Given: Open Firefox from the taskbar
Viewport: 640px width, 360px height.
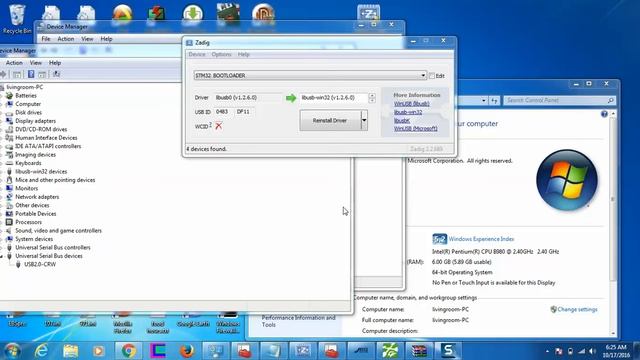Looking at the screenshot, I should click(x=187, y=351).
